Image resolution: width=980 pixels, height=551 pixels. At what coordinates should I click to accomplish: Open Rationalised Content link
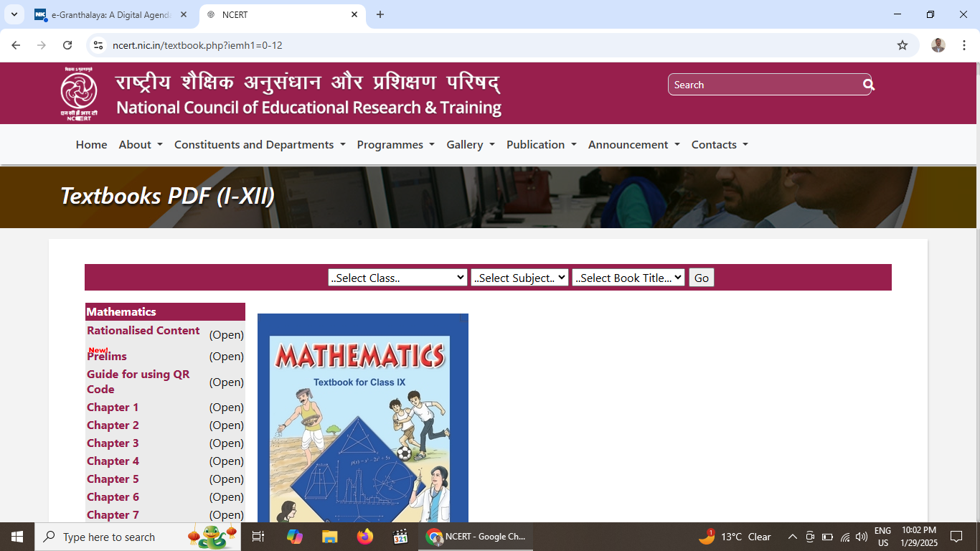tap(143, 330)
